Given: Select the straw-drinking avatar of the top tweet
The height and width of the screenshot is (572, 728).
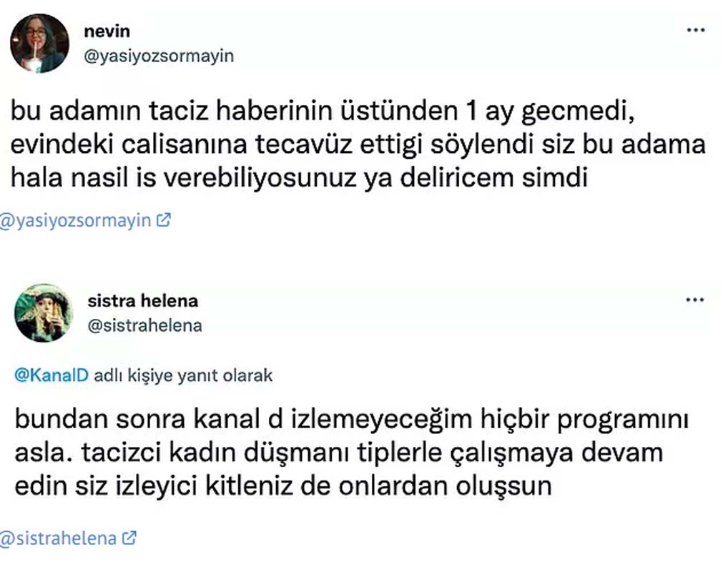Looking at the screenshot, I should point(39,43).
